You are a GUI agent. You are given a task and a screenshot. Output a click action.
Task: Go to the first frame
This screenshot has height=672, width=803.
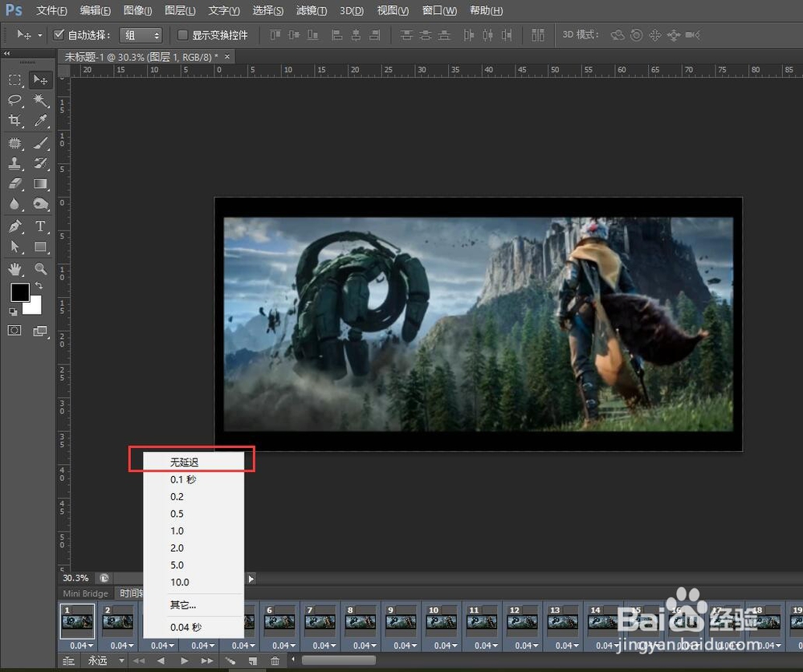(139, 661)
